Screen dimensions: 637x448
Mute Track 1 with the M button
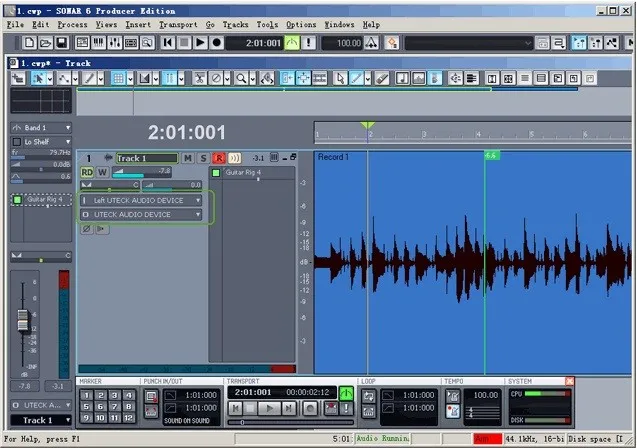click(187, 158)
